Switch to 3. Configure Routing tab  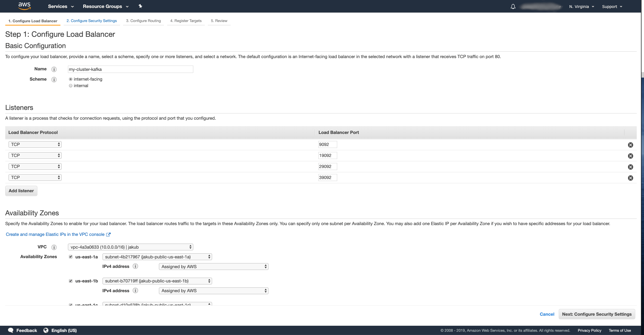(143, 21)
